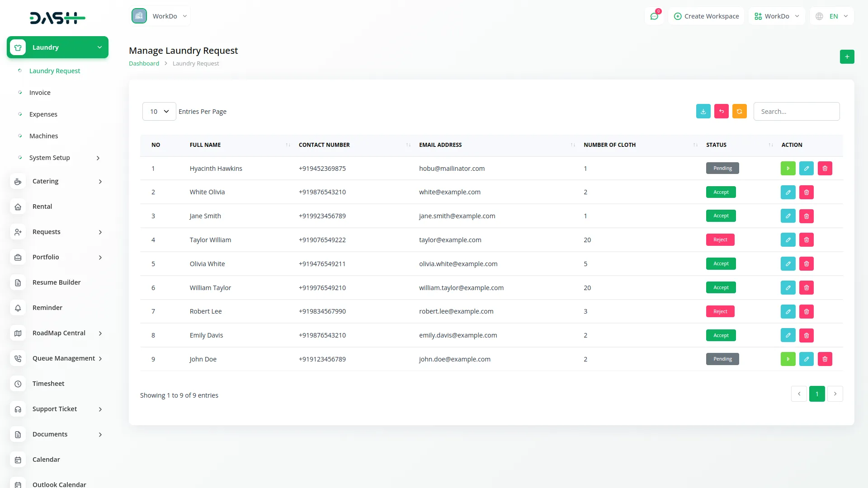Image resolution: width=868 pixels, height=488 pixels.
Task: Refresh the table using orange reload icon
Action: (739, 111)
